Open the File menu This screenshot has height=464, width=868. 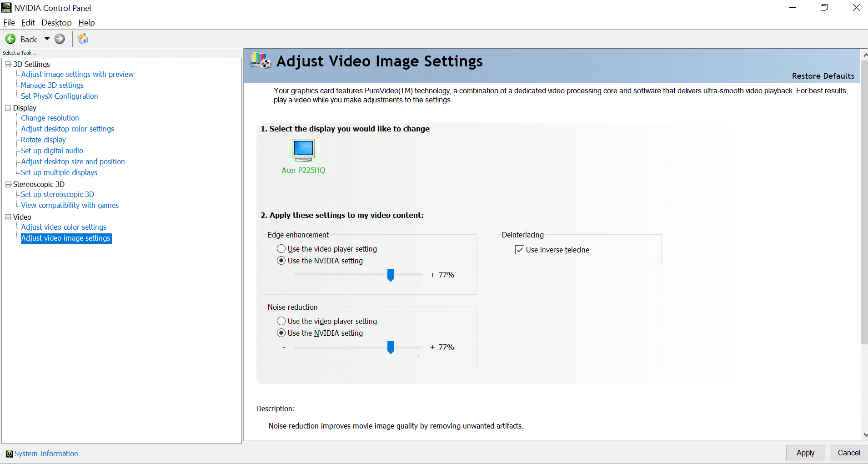pos(9,23)
